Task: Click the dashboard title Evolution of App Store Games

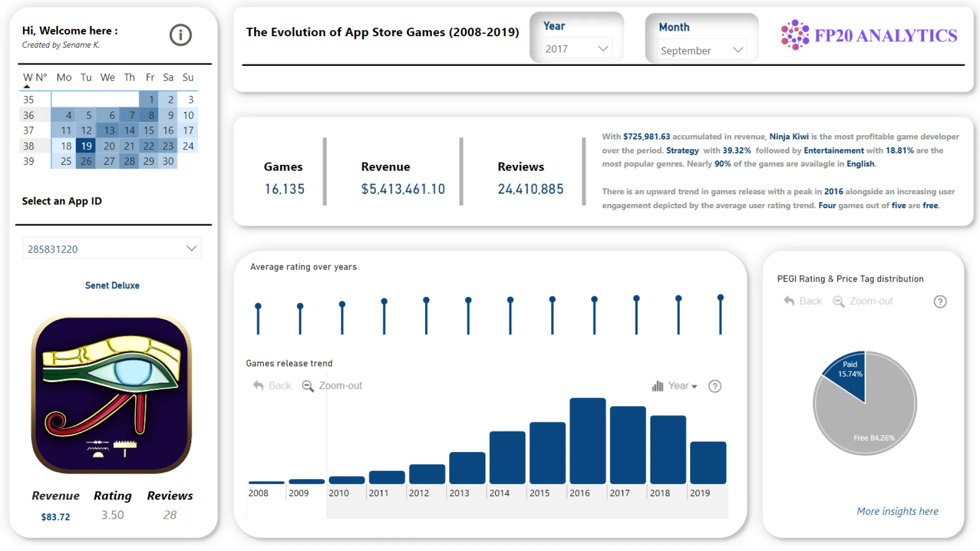Action: [x=383, y=32]
